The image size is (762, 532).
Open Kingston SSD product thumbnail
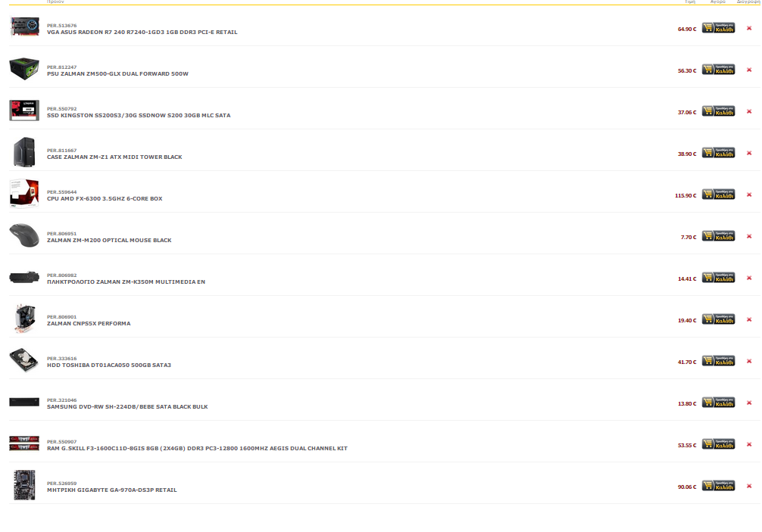(x=24, y=110)
